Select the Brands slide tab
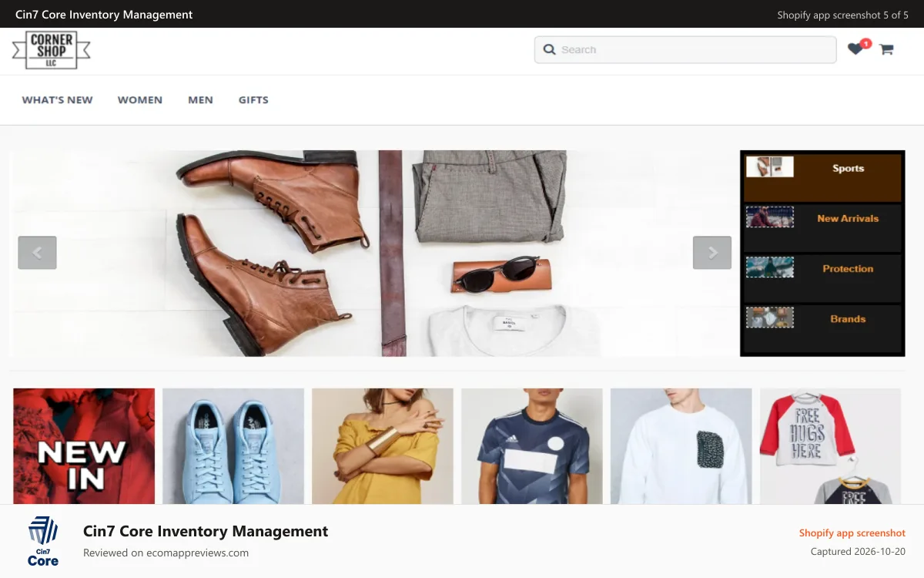The height and width of the screenshot is (578, 924). click(x=822, y=328)
